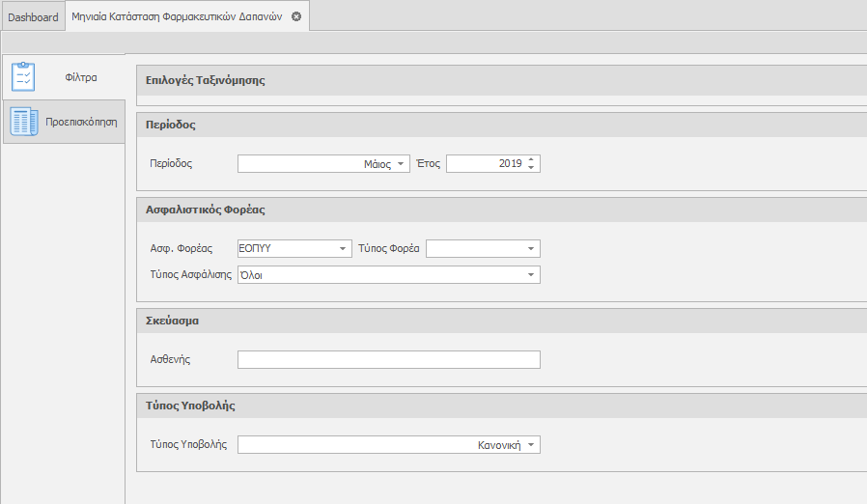Click the Τύπος Υποβολής group header
Screen dimensions: 867x504
pos(190,406)
